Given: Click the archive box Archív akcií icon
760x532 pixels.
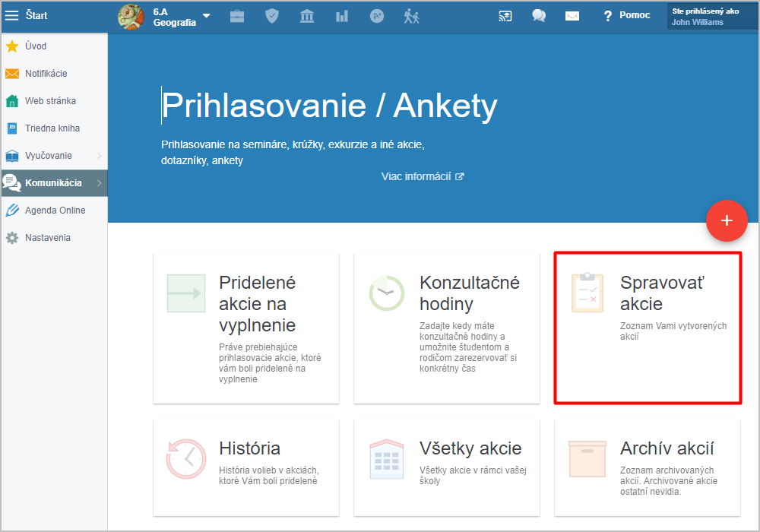Looking at the screenshot, I should click(587, 459).
